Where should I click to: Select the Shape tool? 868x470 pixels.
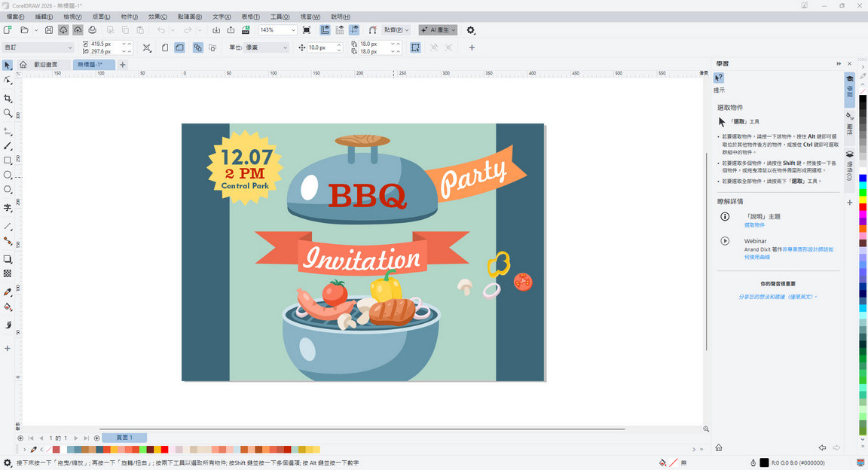[x=8, y=83]
